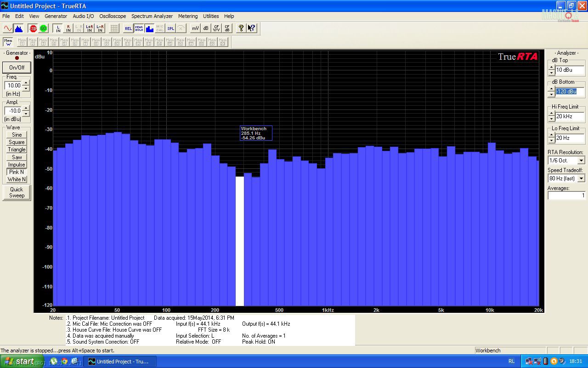
Task: Click the generator Ampl. input field
Action: 14,111
